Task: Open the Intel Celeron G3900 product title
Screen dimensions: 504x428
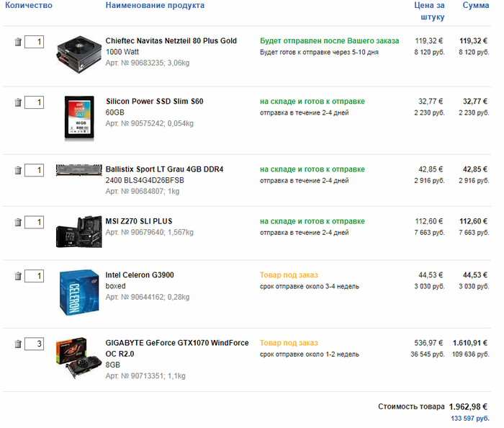Action: [140, 275]
